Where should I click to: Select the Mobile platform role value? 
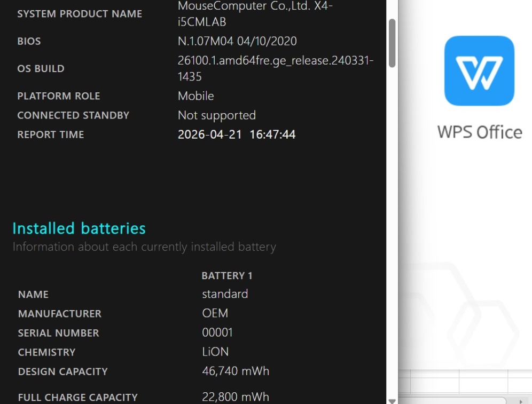pos(196,96)
